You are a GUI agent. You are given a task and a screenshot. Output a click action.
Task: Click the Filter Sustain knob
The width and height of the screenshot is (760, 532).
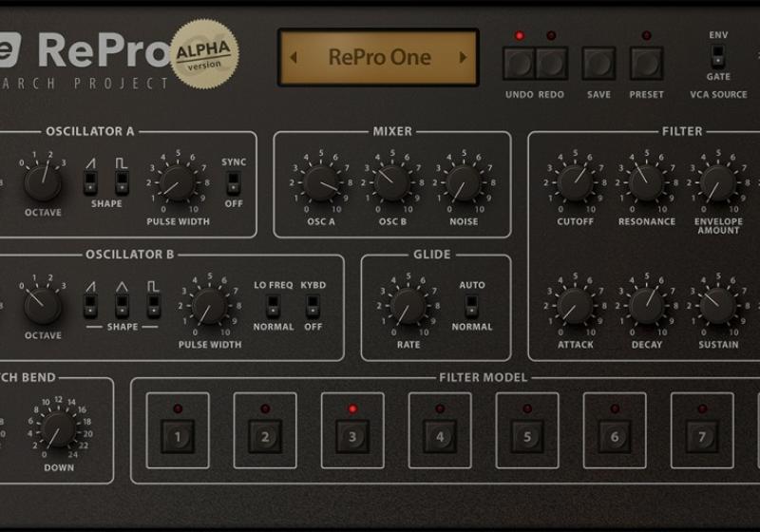point(718,306)
